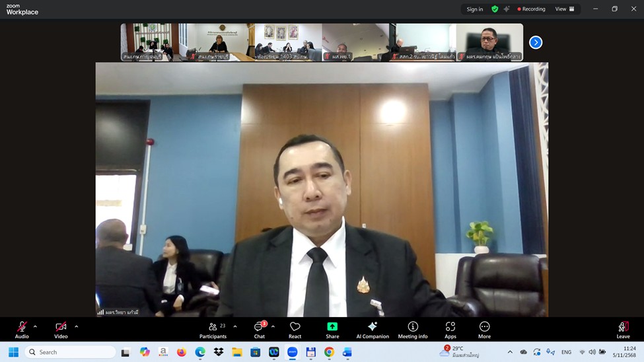Click the Sign in button
This screenshot has height=362, width=644.
point(474,9)
